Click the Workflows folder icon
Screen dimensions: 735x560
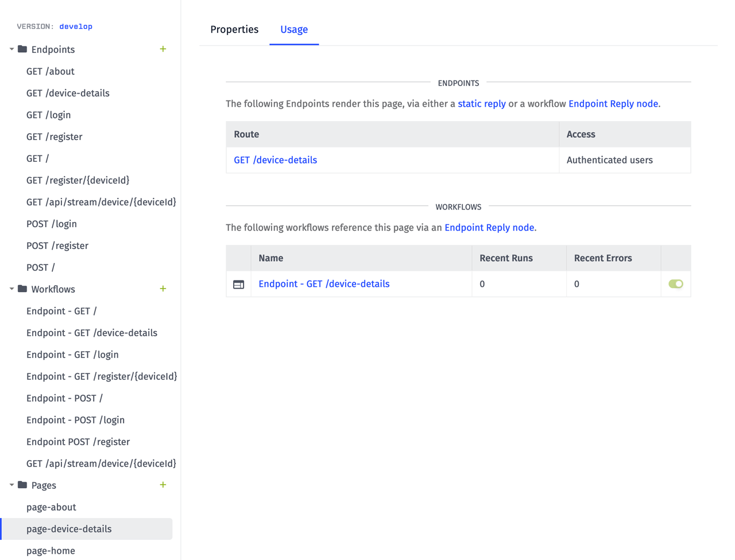22,289
